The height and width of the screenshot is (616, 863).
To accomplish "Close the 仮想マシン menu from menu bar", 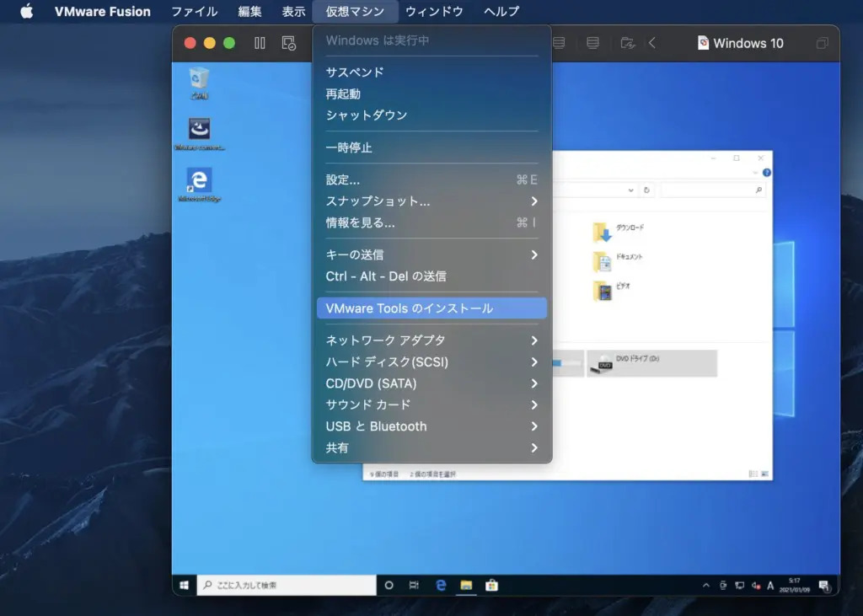I will 355,11.
